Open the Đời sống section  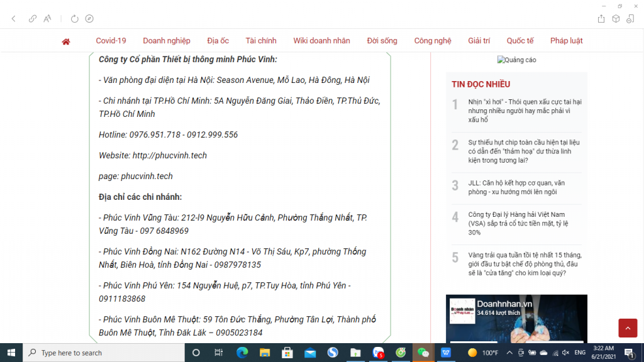(382, 41)
